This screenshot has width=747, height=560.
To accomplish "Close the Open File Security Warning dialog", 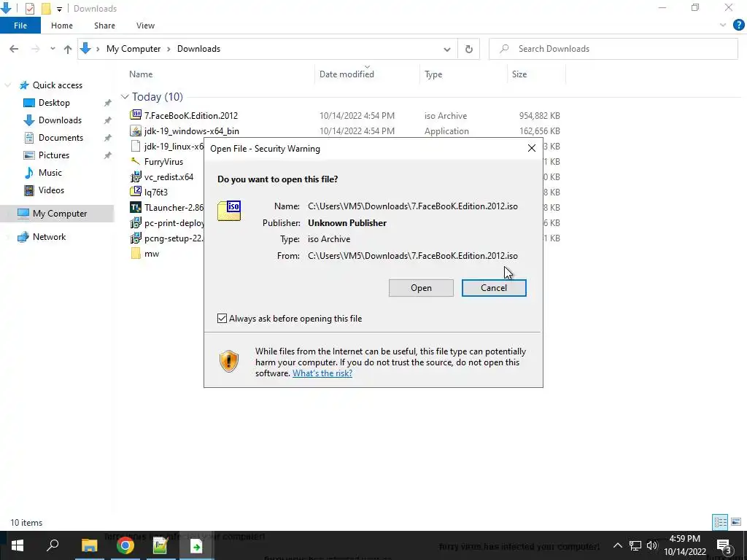I will coord(532,149).
